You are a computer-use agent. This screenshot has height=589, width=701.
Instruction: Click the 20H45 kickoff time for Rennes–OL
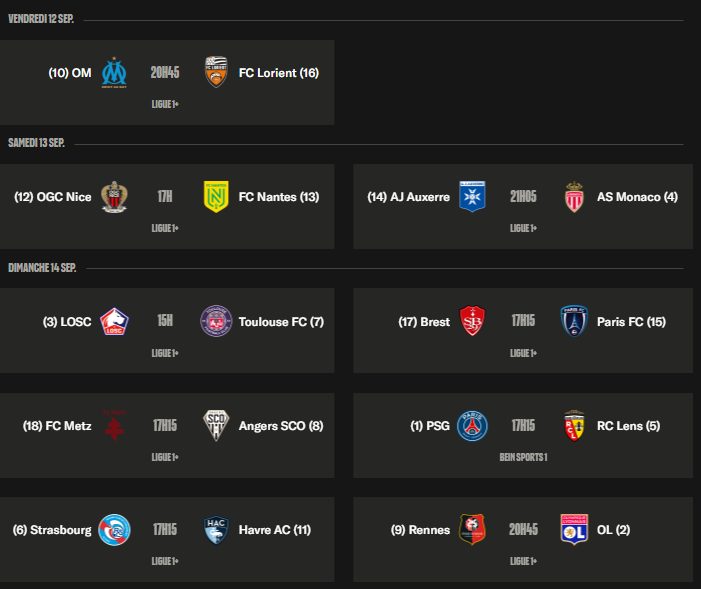(523, 529)
